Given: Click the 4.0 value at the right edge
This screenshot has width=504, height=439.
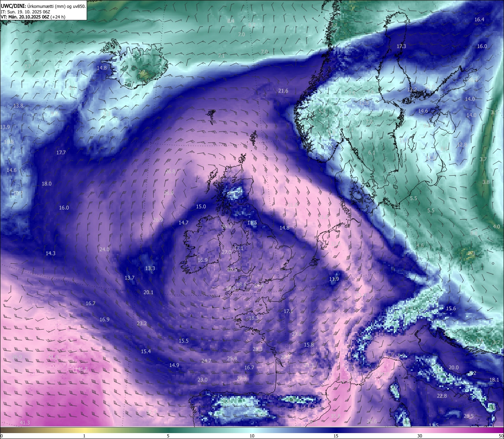Looking at the screenshot, I should 497,226.
